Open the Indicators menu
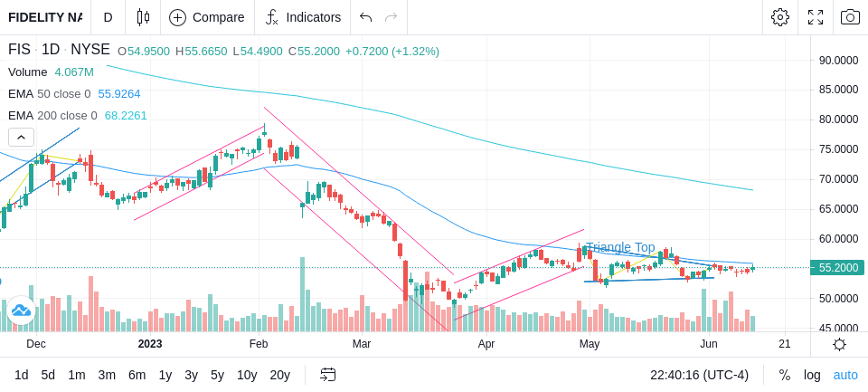 (x=303, y=17)
